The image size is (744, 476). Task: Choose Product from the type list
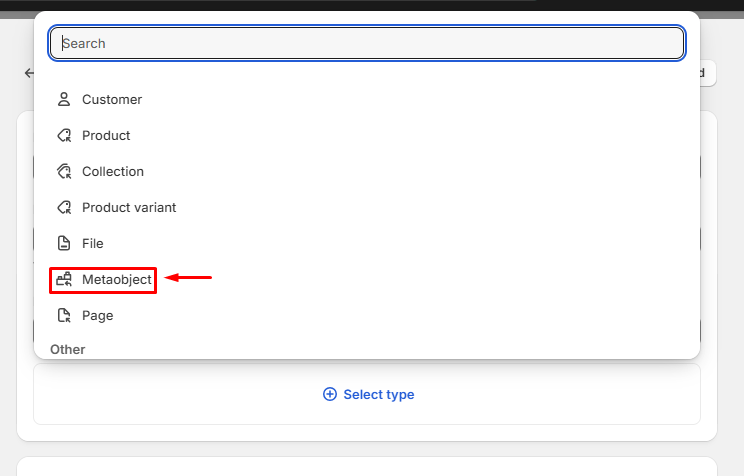pyautogui.click(x=106, y=135)
